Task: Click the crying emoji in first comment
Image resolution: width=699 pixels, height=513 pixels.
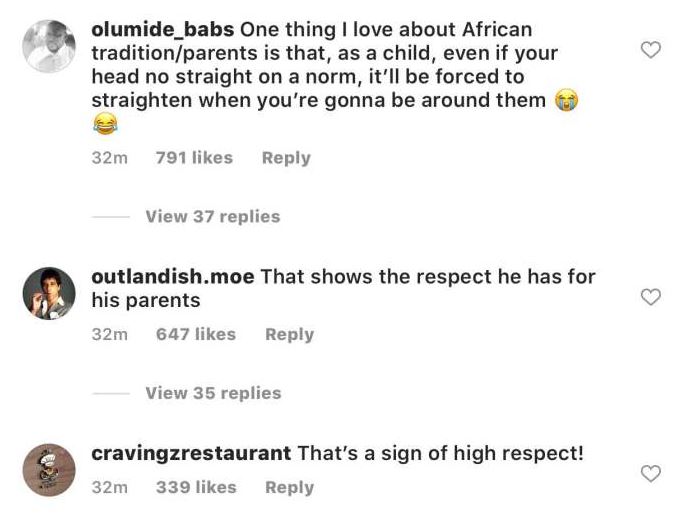Action: click(x=567, y=101)
